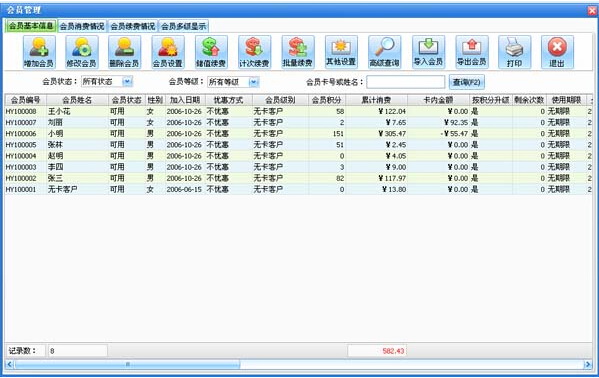
Task: Click the 剩余次数 column header
Action: pyautogui.click(x=529, y=100)
